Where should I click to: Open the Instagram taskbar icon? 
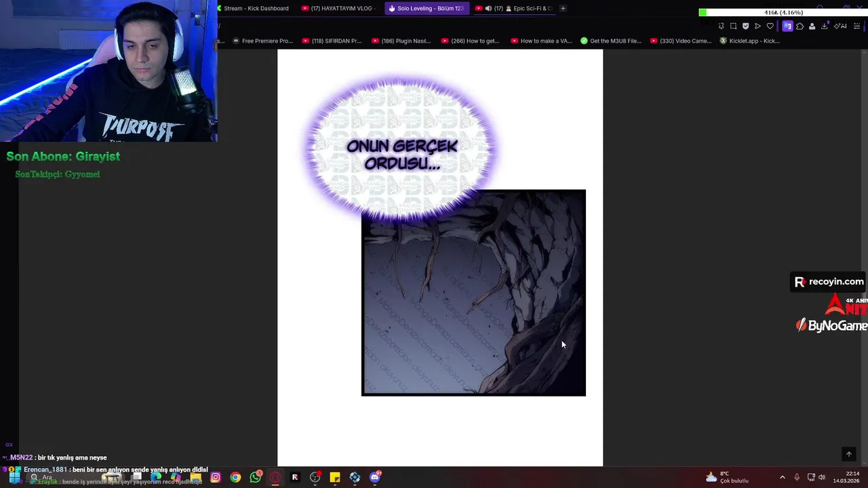[x=216, y=477]
